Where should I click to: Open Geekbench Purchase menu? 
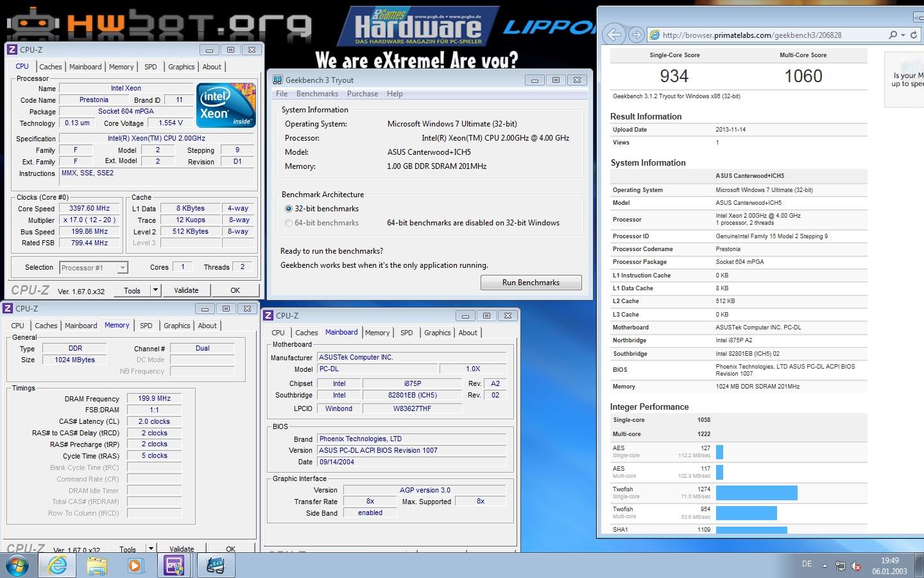coord(363,94)
